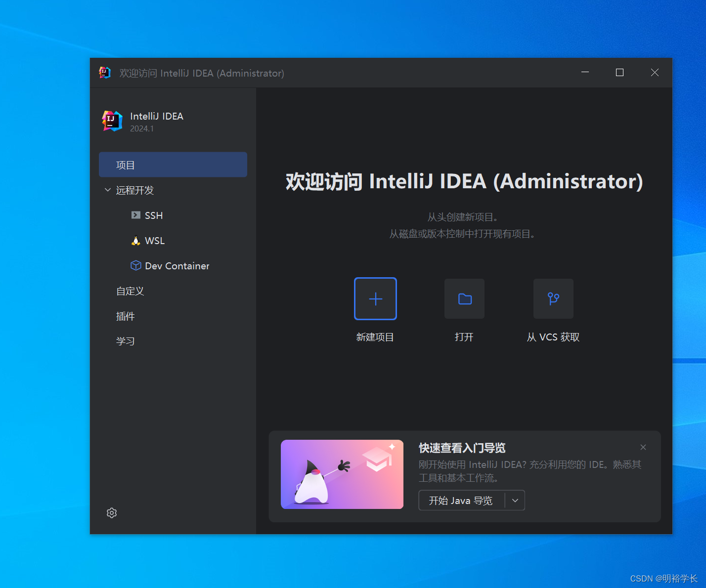Maximize the IntelliJ welcome window
Image resolution: width=706 pixels, height=588 pixels.
tap(619, 73)
